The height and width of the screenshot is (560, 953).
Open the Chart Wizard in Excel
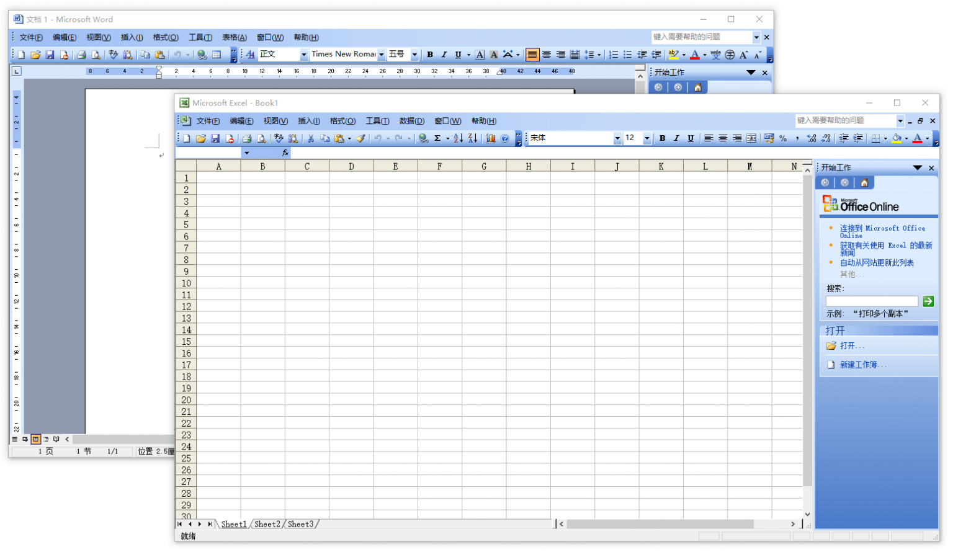click(490, 138)
